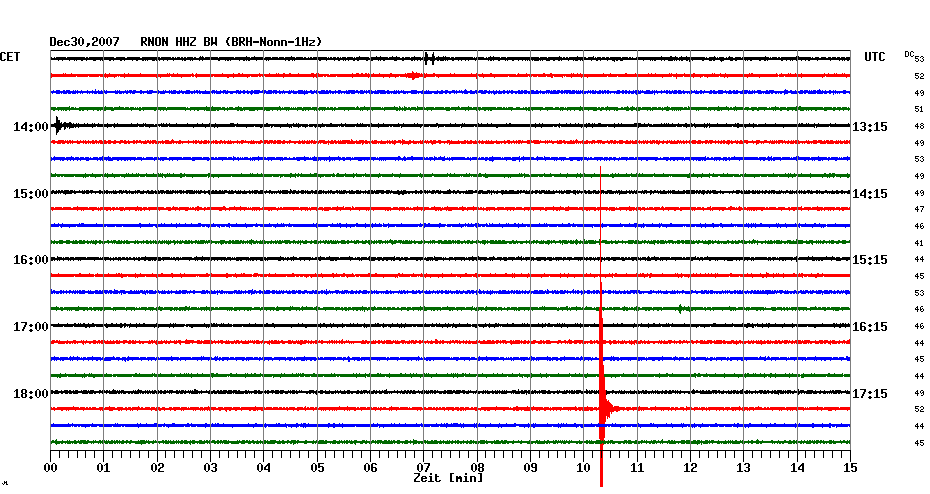Viewport: 930px width, 494px height.
Task: Click the date label Dec30,2007
Action: click(84, 42)
